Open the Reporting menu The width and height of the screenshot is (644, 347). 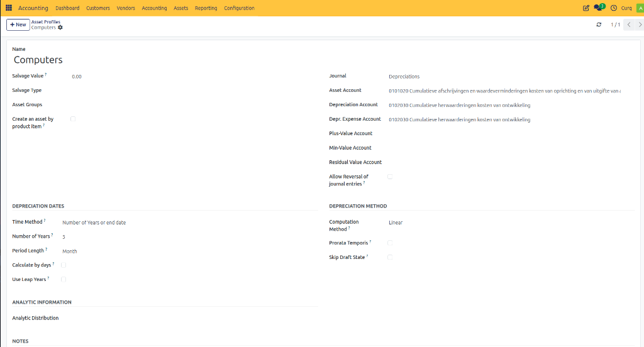206,8
